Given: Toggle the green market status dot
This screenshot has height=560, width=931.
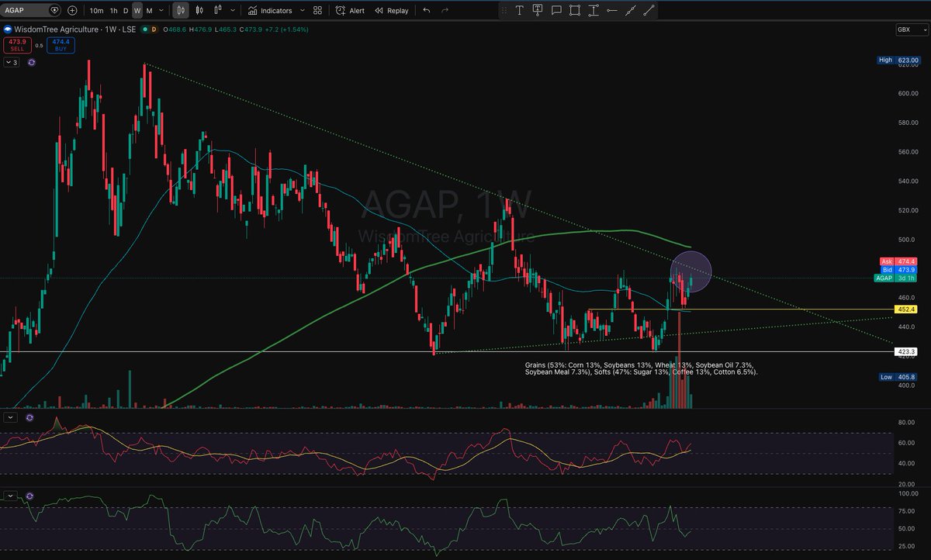Looking at the screenshot, I should point(144,29).
